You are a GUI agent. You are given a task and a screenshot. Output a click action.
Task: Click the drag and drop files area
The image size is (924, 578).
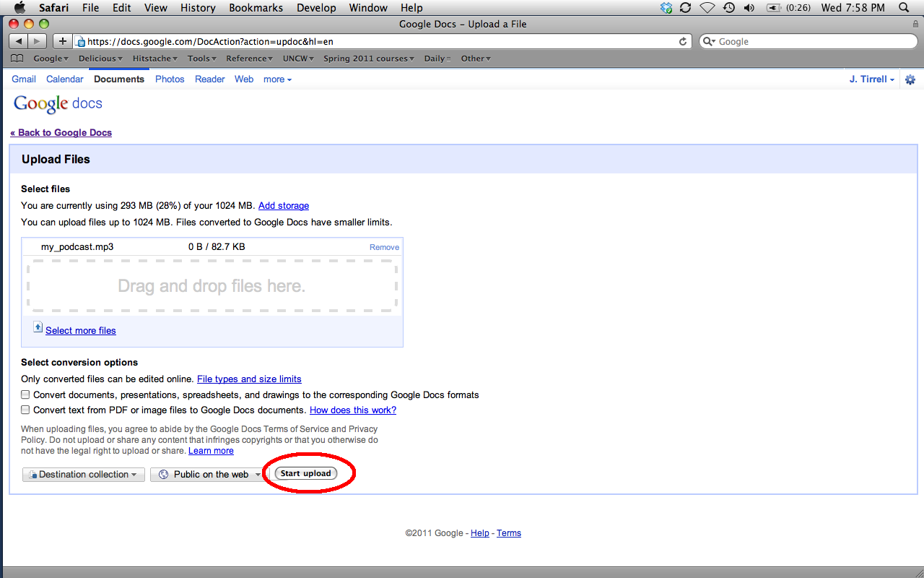click(212, 286)
